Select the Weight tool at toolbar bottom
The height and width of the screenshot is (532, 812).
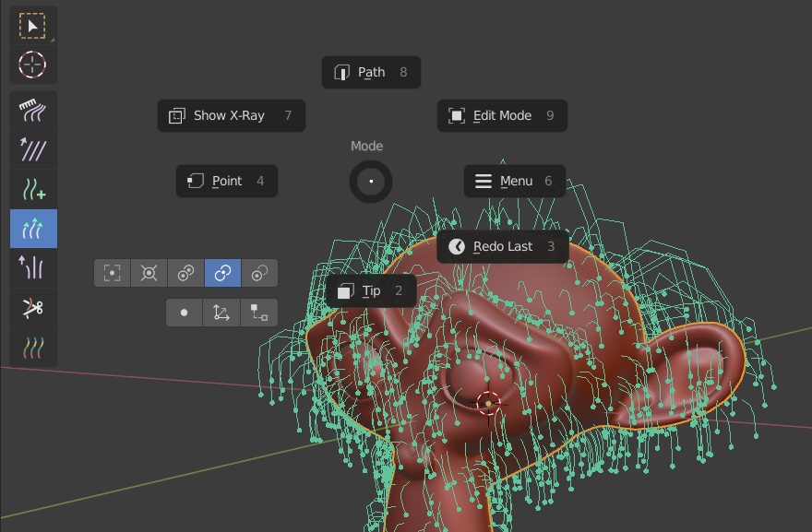tap(33, 348)
